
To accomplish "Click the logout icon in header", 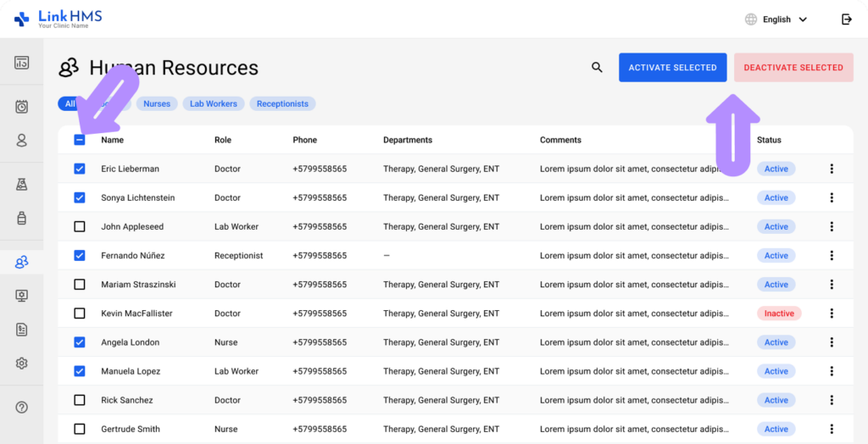I will coord(847,19).
